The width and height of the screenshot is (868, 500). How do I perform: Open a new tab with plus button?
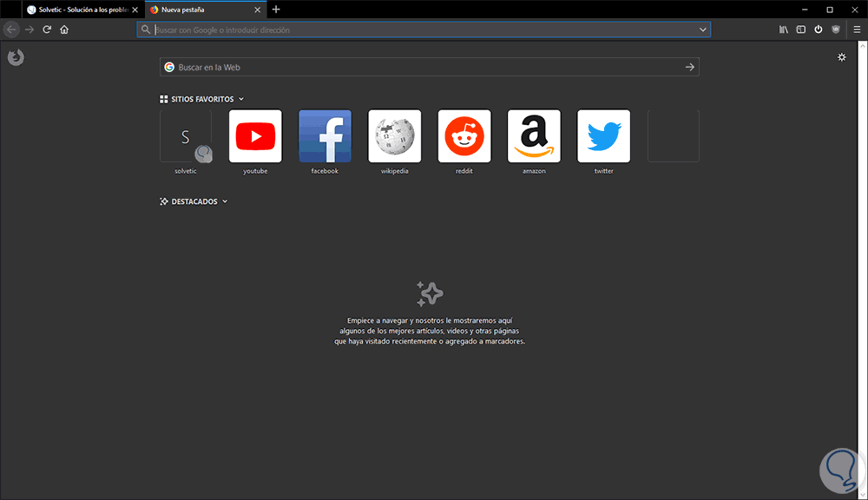click(276, 10)
